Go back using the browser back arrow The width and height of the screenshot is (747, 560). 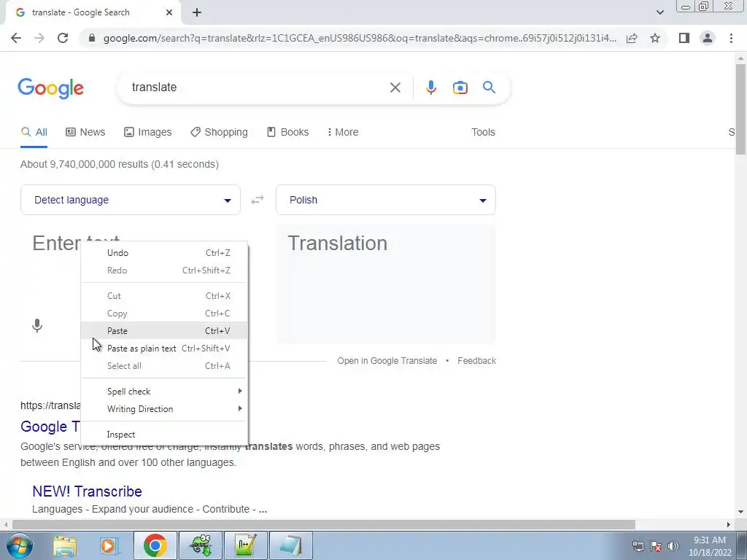point(16,38)
